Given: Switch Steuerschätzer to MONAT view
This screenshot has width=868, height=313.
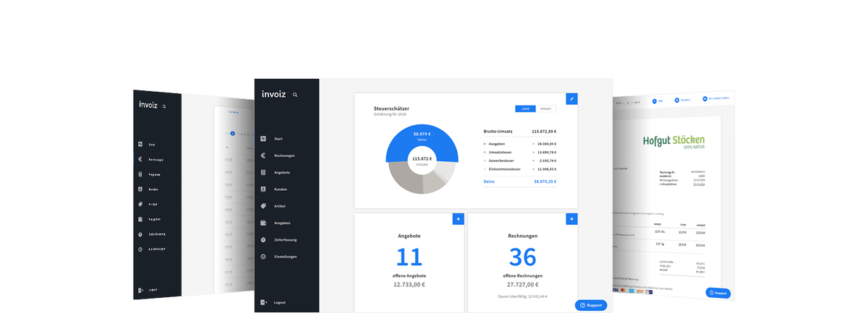Looking at the screenshot, I should coord(546,108).
